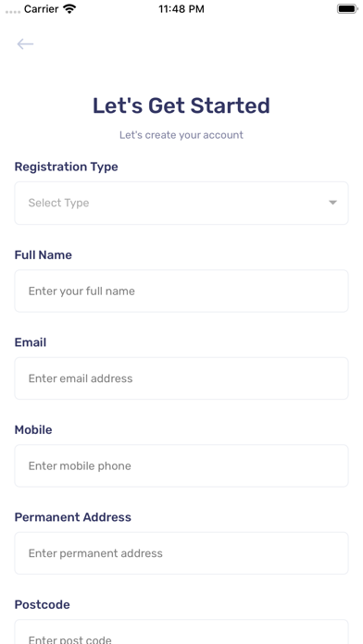The height and width of the screenshot is (644, 363).
Task: Tap the battery indicator icon
Action: coord(347,9)
